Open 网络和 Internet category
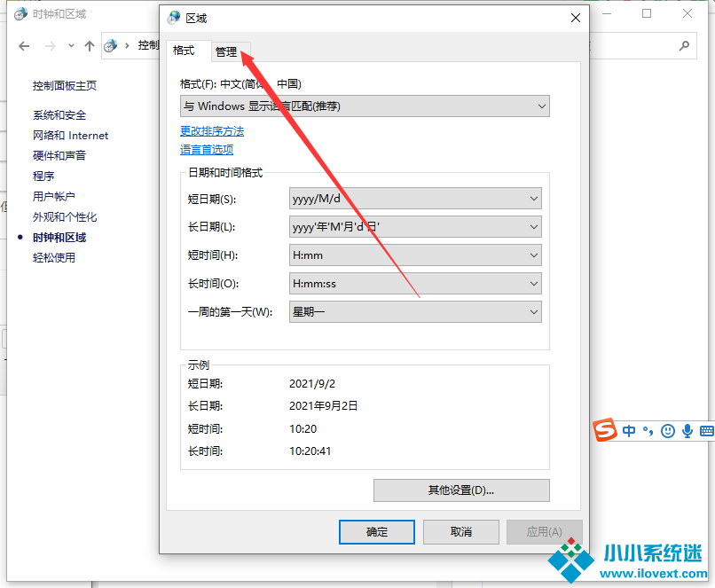The image size is (715, 588). click(x=71, y=136)
